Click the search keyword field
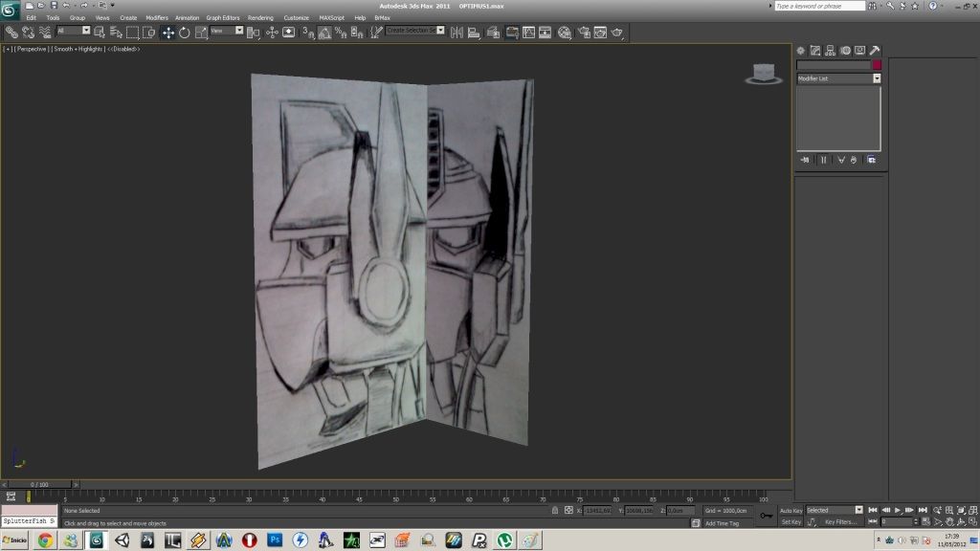 (x=820, y=6)
